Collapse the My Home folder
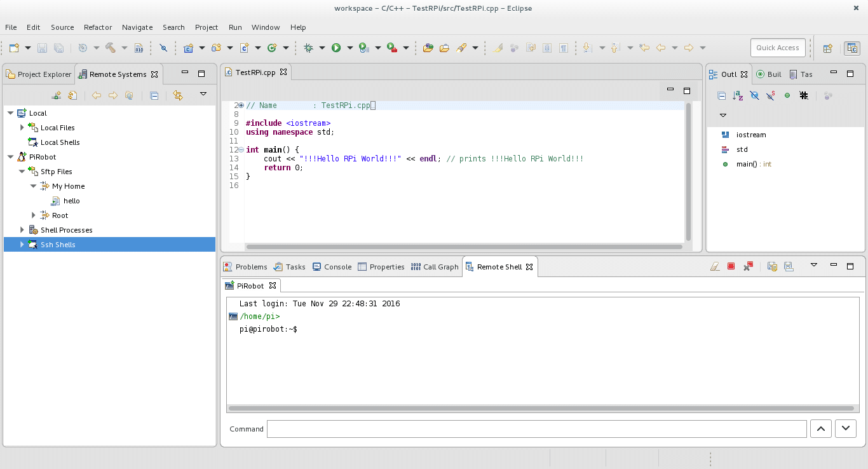 [x=33, y=186]
